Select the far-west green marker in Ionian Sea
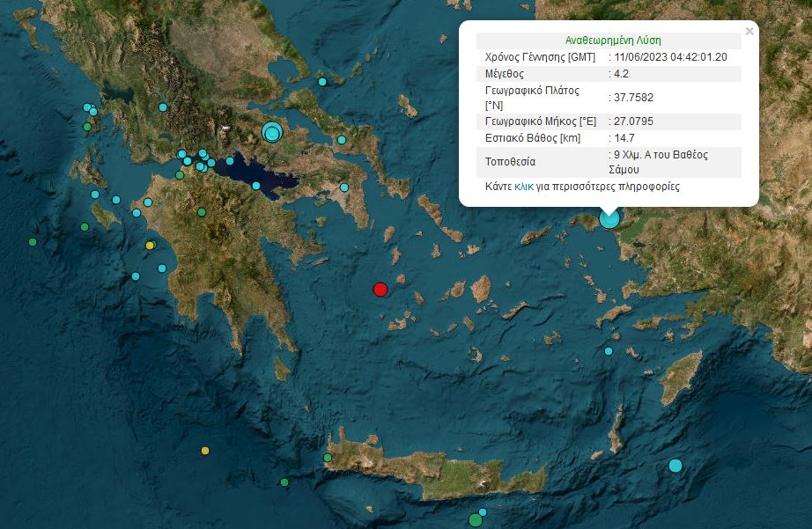 33,242
